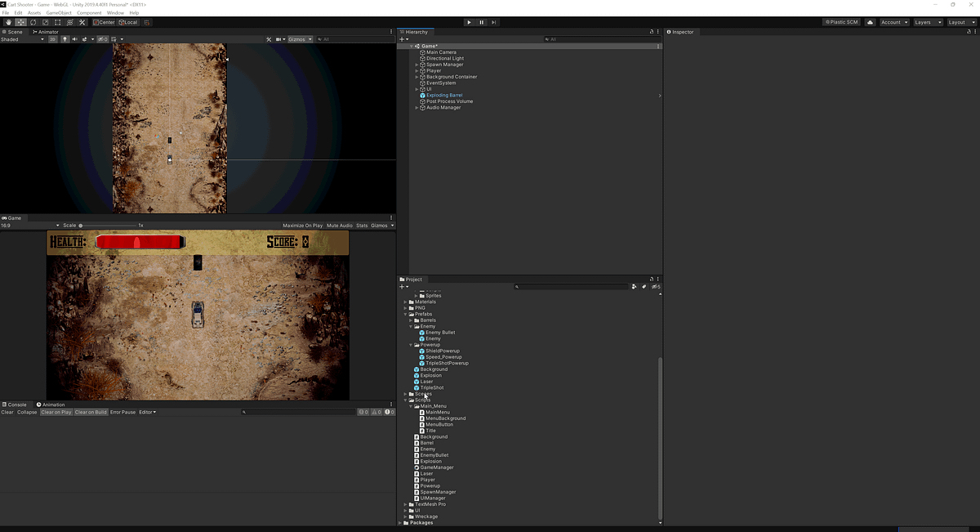Toggle 2D mode in Scene view
This screenshot has height=532, width=980.
coord(52,39)
